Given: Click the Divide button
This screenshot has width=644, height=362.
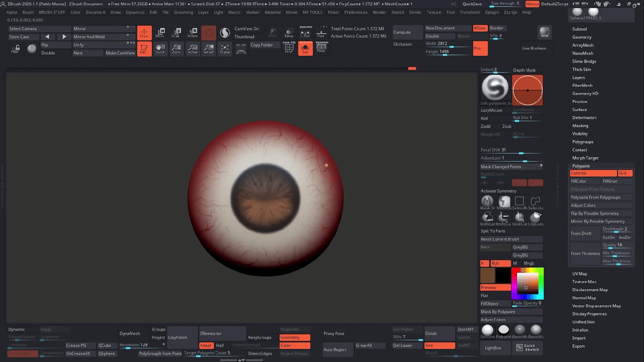Looking at the screenshot, I should pos(439,334).
